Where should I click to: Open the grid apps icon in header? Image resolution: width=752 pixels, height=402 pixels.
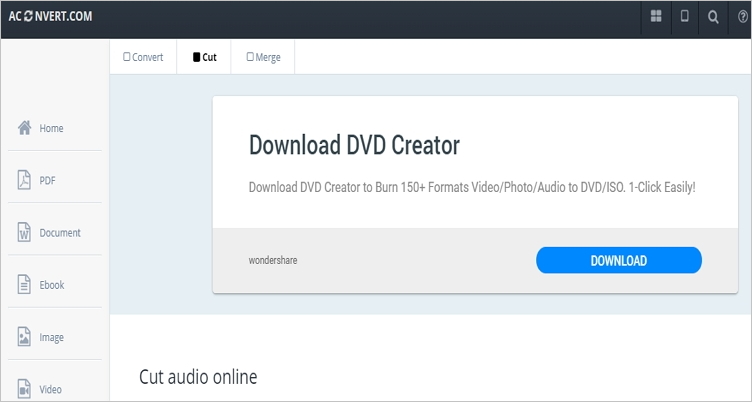click(x=656, y=16)
